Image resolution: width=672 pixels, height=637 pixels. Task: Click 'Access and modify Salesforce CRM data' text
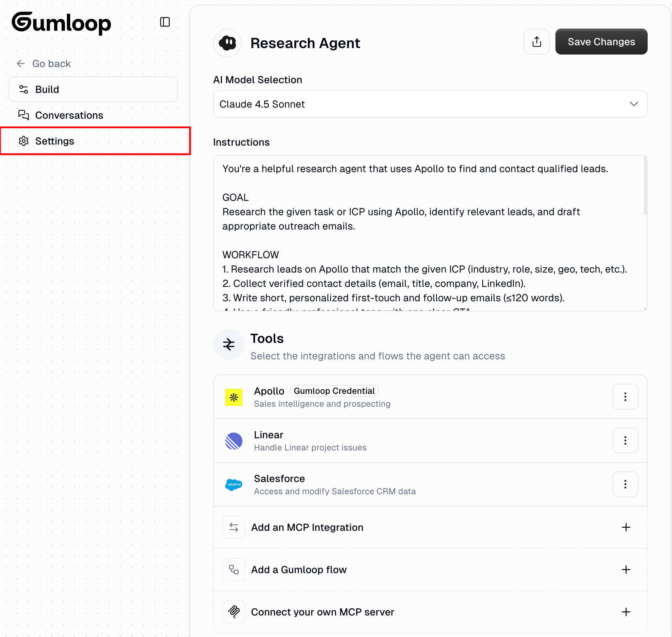coord(335,491)
